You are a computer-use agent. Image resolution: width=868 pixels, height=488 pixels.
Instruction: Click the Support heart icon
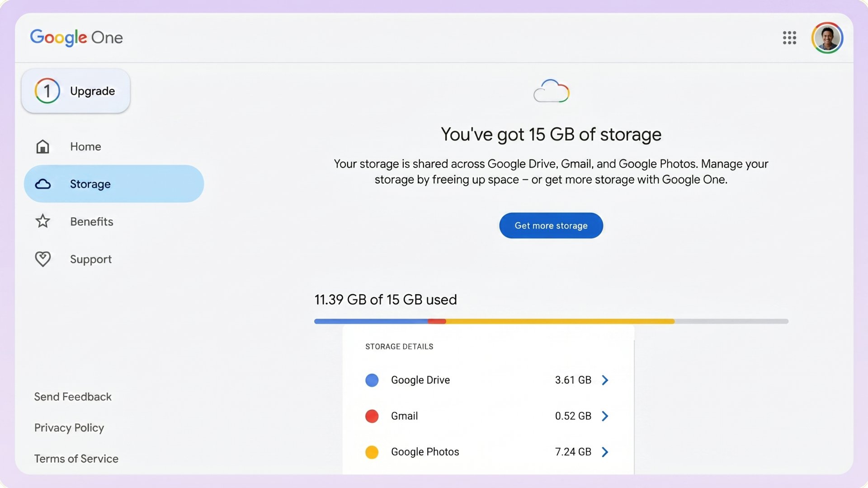click(x=43, y=259)
